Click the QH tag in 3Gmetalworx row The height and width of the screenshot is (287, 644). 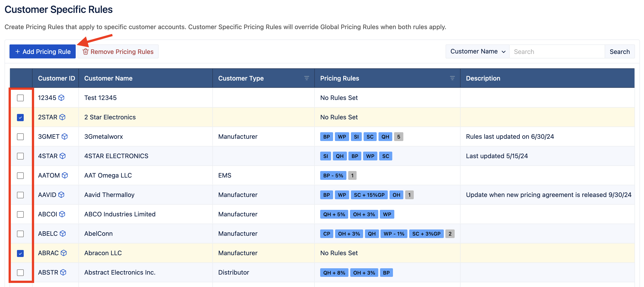[385, 137]
